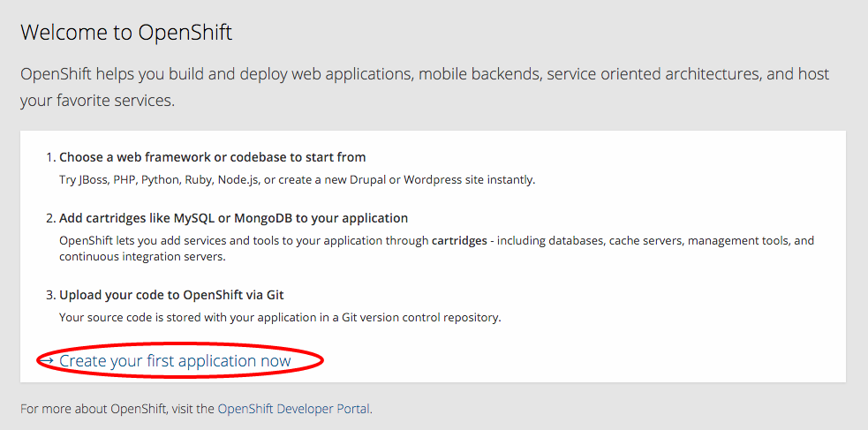The image size is (868, 430).
Task: Click the continuous integration servers text line
Action: pyautogui.click(x=142, y=257)
